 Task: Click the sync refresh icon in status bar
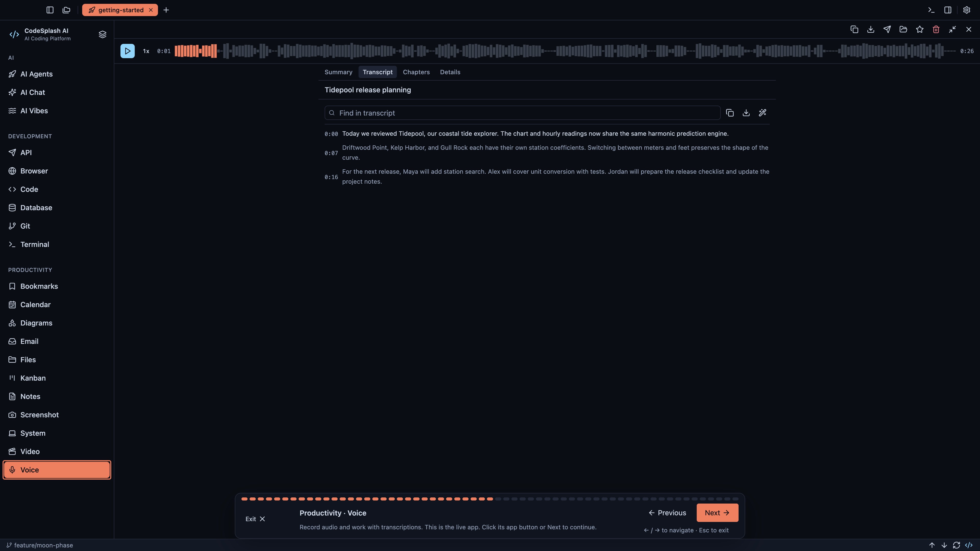click(957, 545)
